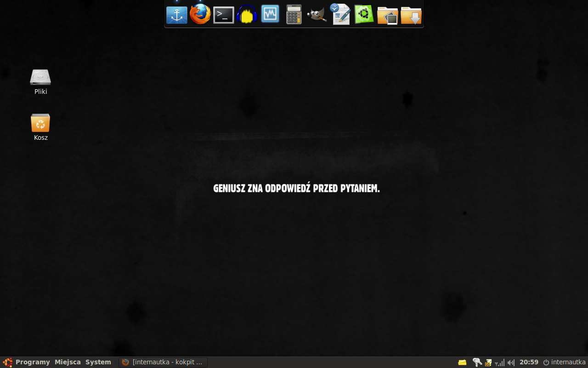The width and height of the screenshot is (588, 368).
Task: Click the Ubuntu logo in the bottom panel
Action: (x=8, y=362)
